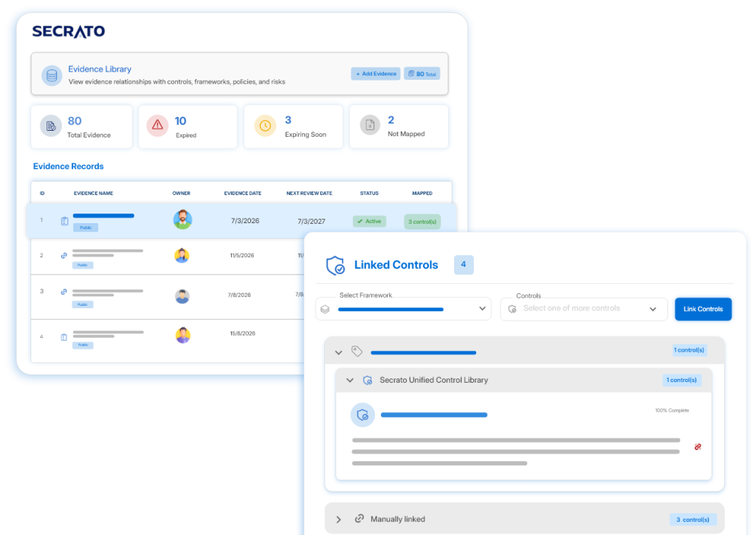Click the next review date 7/3/2027
Viewport: 756px width, 535px height.
tap(311, 222)
